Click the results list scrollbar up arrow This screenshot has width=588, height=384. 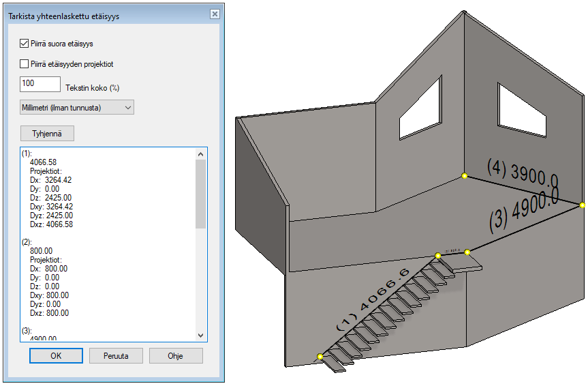pyautogui.click(x=200, y=154)
